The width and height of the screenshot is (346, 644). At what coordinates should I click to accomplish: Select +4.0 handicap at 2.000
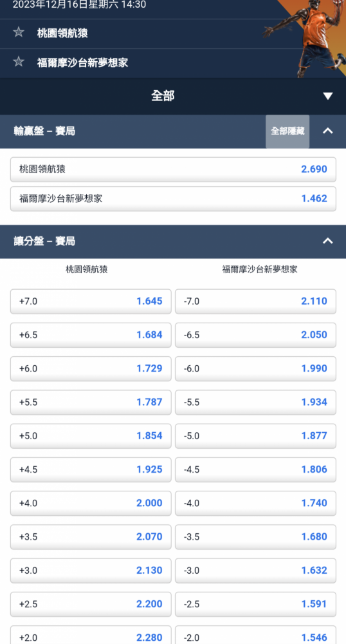pyautogui.click(x=91, y=504)
